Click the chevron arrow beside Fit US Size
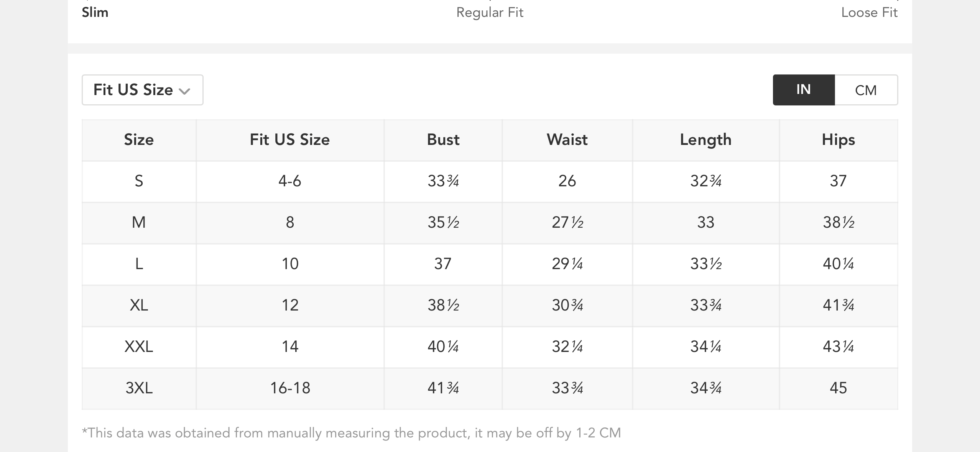Viewport: 980px width, 452px height. [x=185, y=91]
